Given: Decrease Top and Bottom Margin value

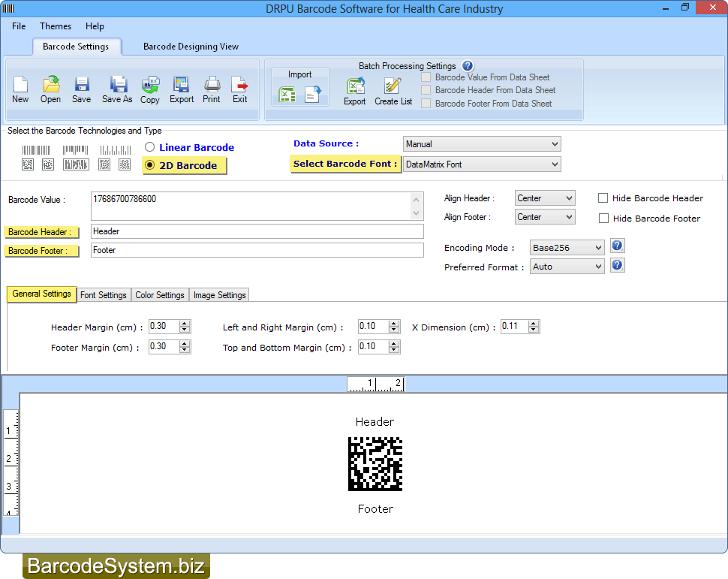Looking at the screenshot, I should point(394,350).
